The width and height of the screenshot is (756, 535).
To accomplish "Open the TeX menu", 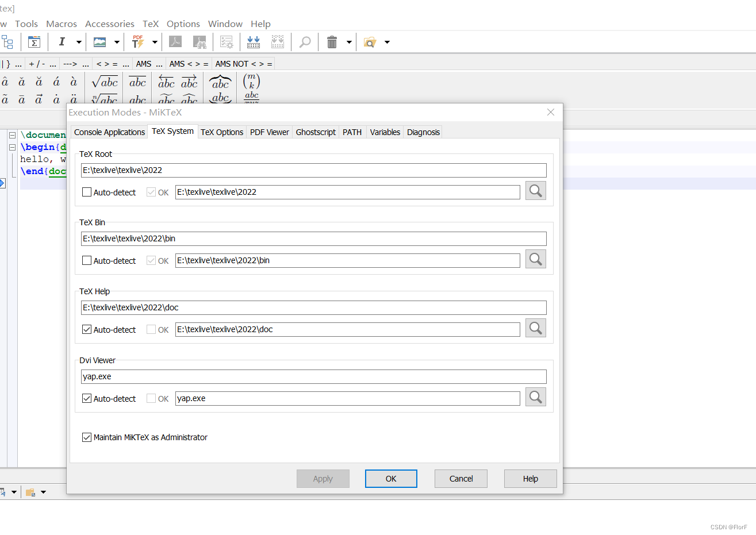I will (151, 24).
